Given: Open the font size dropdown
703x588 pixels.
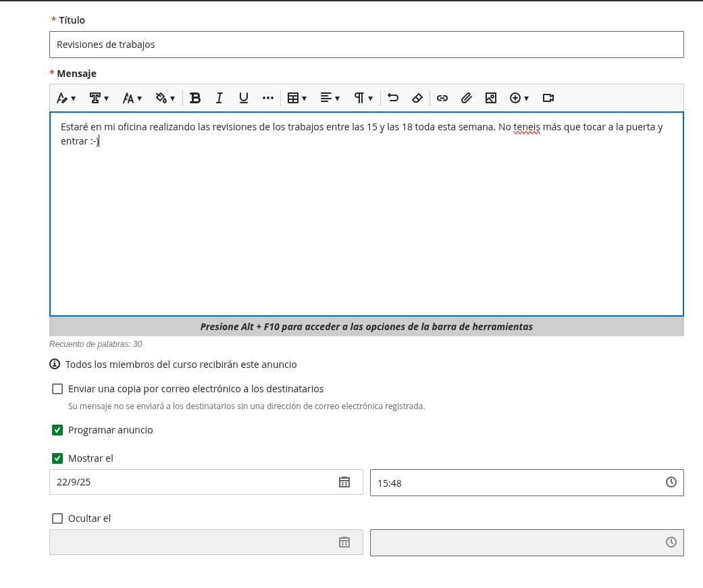Looking at the screenshot, I should point(132,98).
